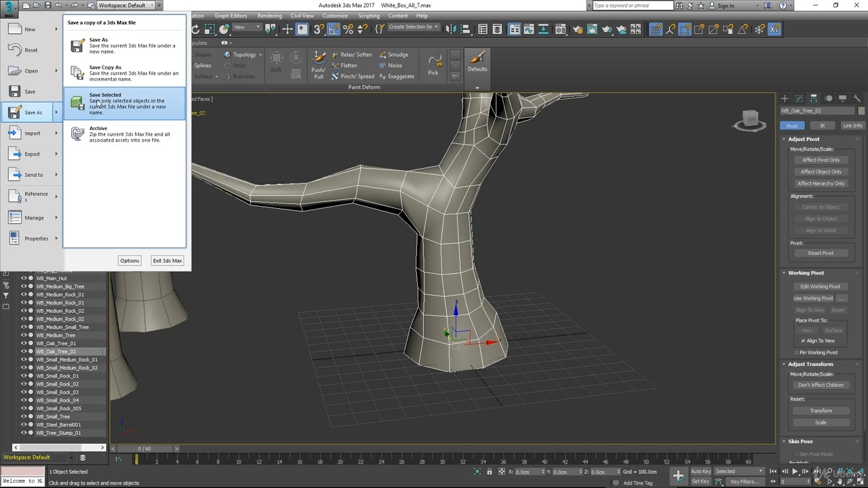Toggle visibility eye of WB_Tree_Stump_01

coord(24,432)
